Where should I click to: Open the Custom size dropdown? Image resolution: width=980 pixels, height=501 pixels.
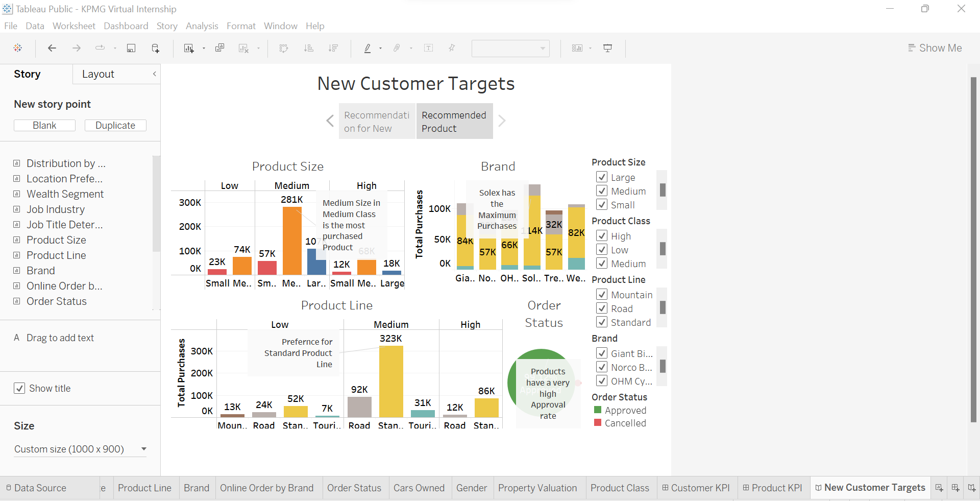point(80,449)
